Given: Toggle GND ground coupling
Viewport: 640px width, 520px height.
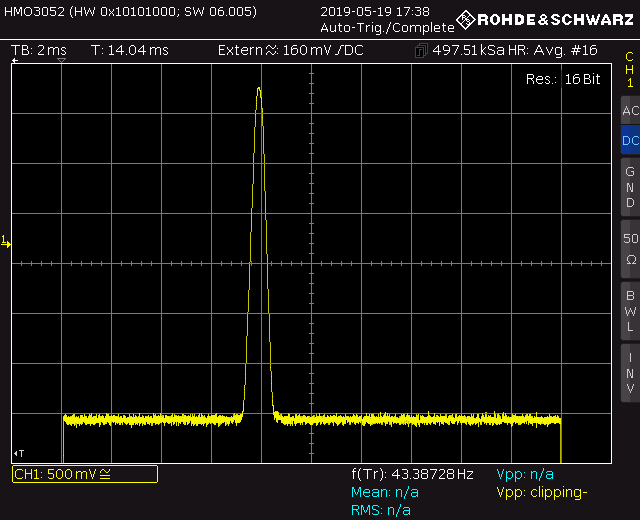Looking at the screenshot, I should tap(629, 187).
